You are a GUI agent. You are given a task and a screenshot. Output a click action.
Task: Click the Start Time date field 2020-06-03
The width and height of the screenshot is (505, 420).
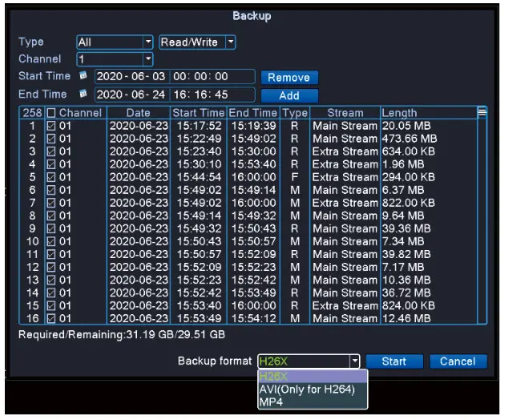[131, 77]
